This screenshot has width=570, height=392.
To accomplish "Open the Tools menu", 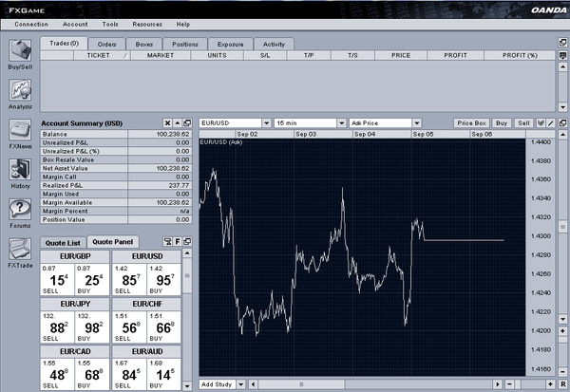I will tap(110, 25).
